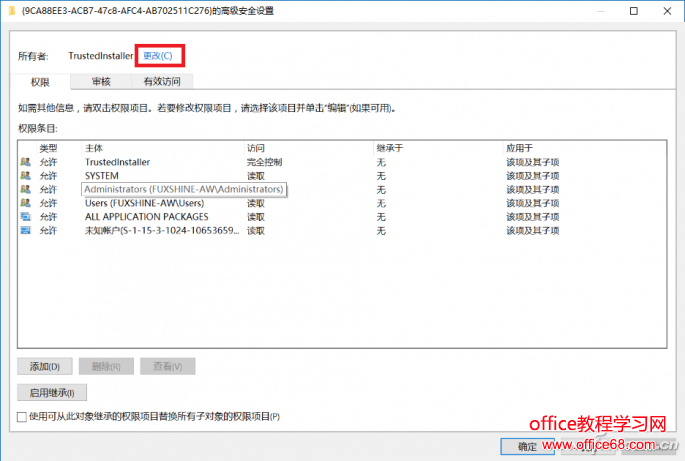Click the Users row user-group icon
685x461 pixels.
pyautogui.click(x=25, y=203)
